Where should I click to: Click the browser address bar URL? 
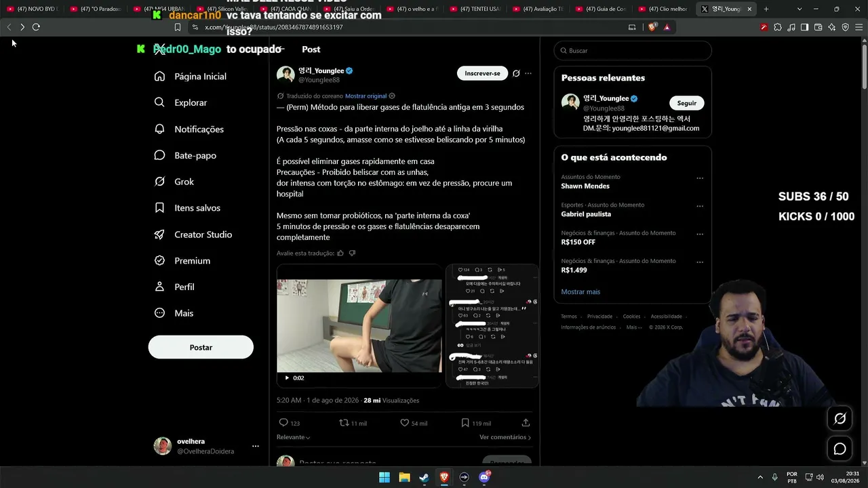tap(273, 27)
